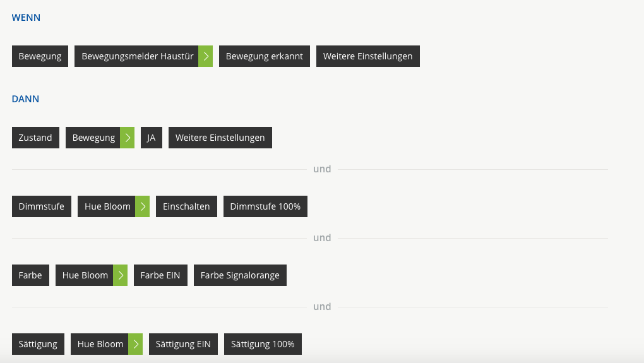
Task: Click the Zustand action type tag
Action: pyautogui.click(x=35, y=138)
